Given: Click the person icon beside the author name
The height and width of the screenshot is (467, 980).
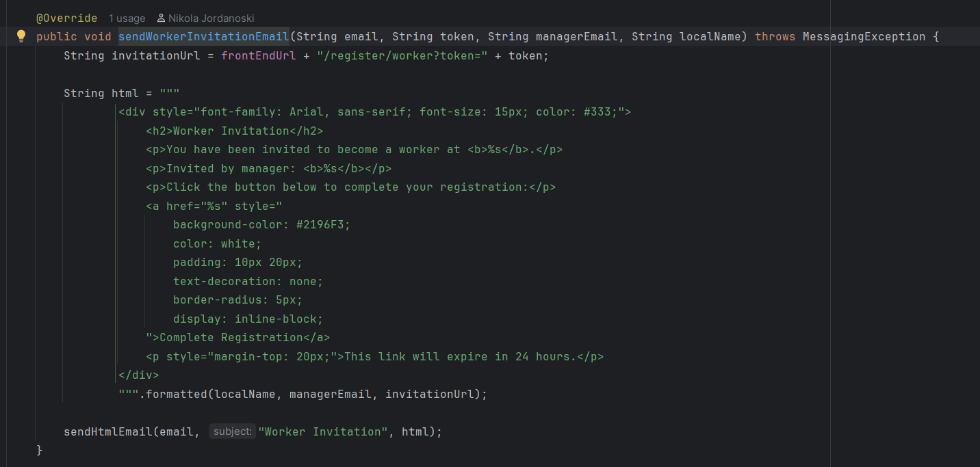Looking at the screenshot, I should tap(161, 18).
